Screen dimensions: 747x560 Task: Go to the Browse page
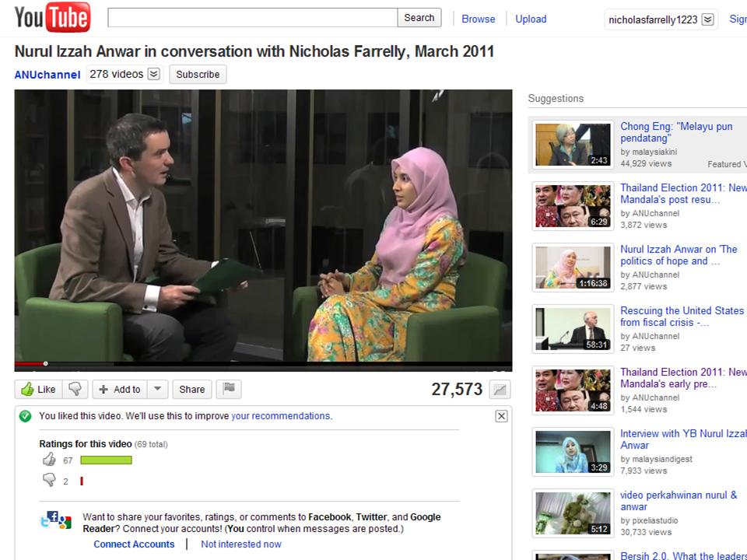(x=478, y=19)
